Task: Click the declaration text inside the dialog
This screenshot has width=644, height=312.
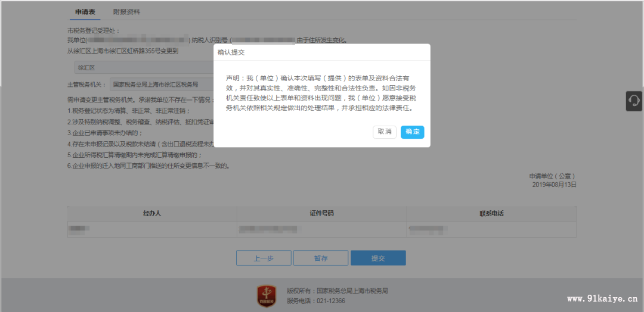Action: (x=321, y=93)
